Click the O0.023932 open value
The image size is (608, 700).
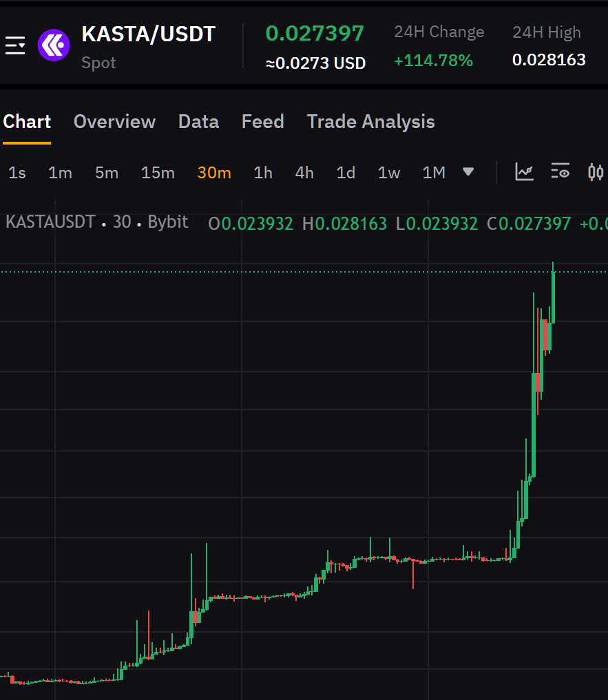click(x=251, y=224)
